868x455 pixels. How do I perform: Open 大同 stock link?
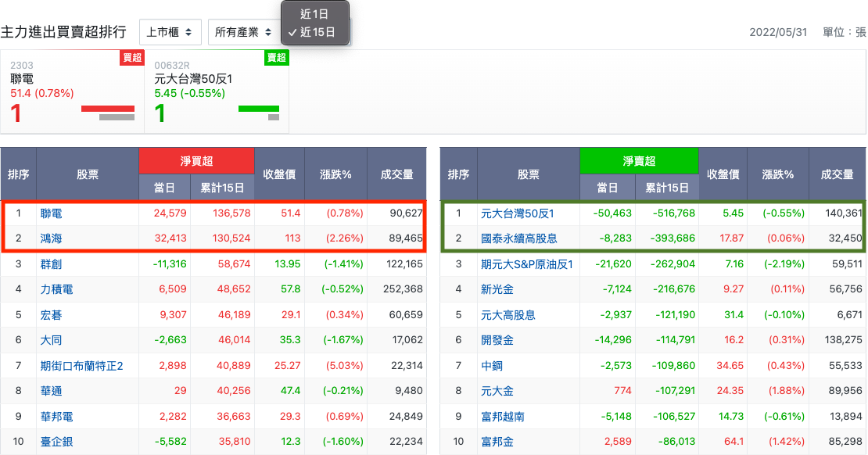(51, 340)
